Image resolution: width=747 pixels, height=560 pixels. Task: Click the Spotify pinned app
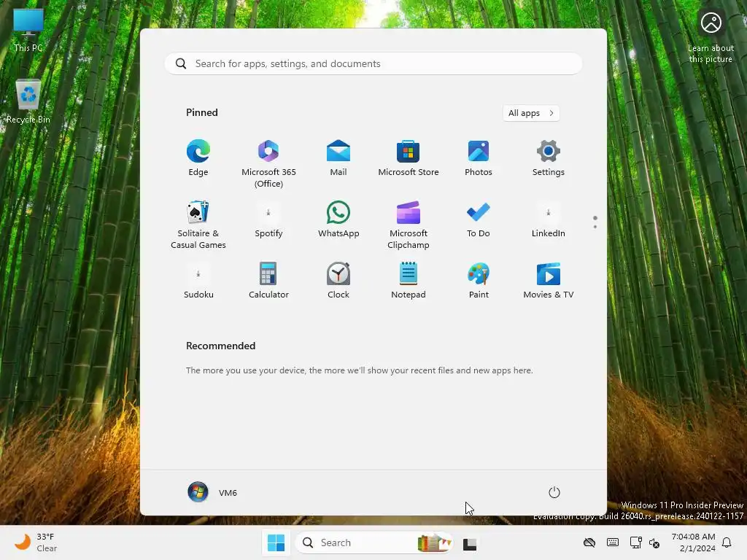click(268, 219)
